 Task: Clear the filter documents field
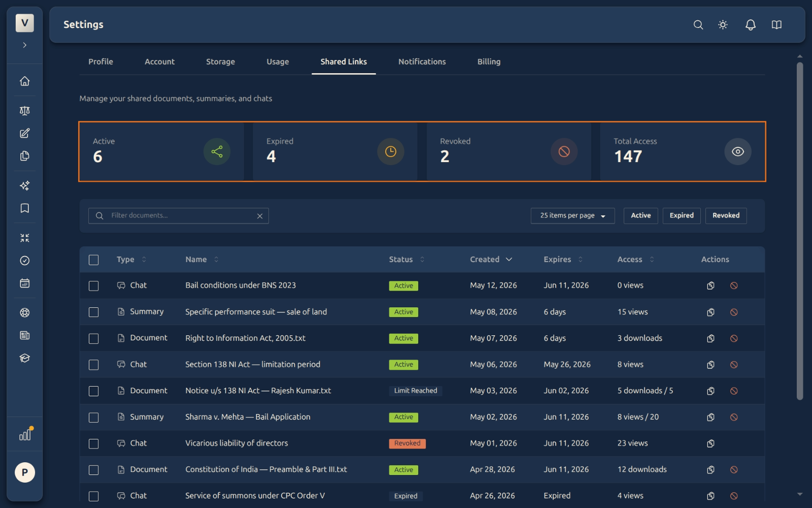pyautogui.click(x=260, y=216)
